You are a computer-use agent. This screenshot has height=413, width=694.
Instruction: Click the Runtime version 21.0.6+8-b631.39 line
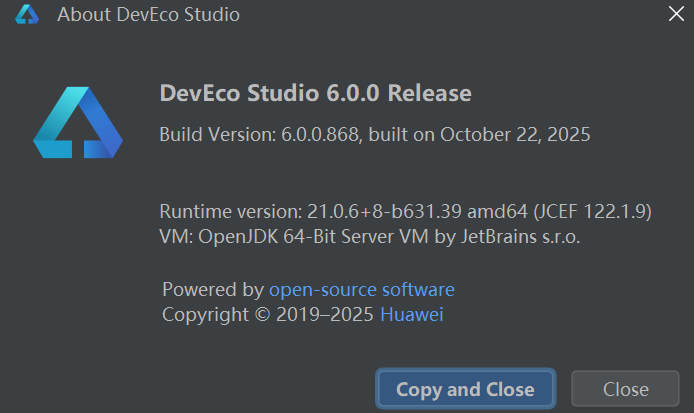click(x=405, y=212)
